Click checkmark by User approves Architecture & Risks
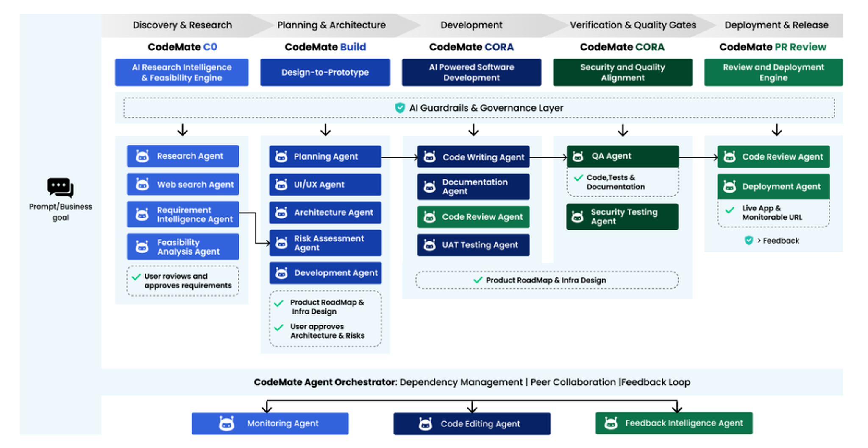868x448 pixels. (x=278, y=328)
